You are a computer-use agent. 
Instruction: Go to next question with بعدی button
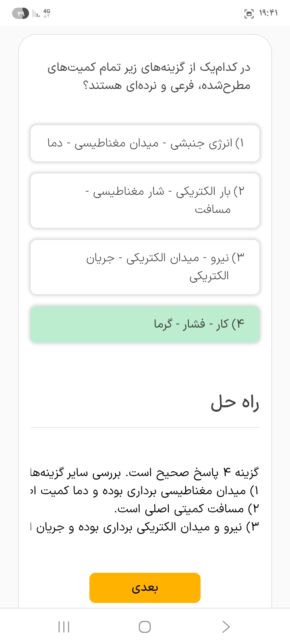(145, 588)
